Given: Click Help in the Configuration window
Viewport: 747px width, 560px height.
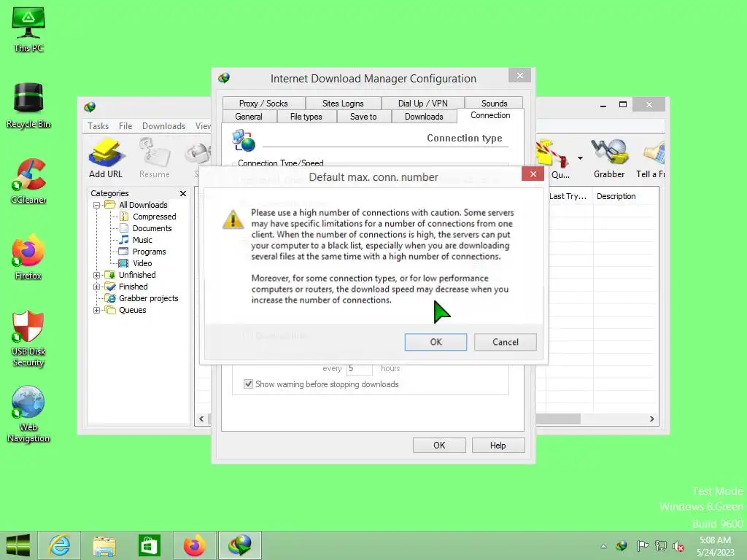Looking at the screenshot, I should 498,446.
